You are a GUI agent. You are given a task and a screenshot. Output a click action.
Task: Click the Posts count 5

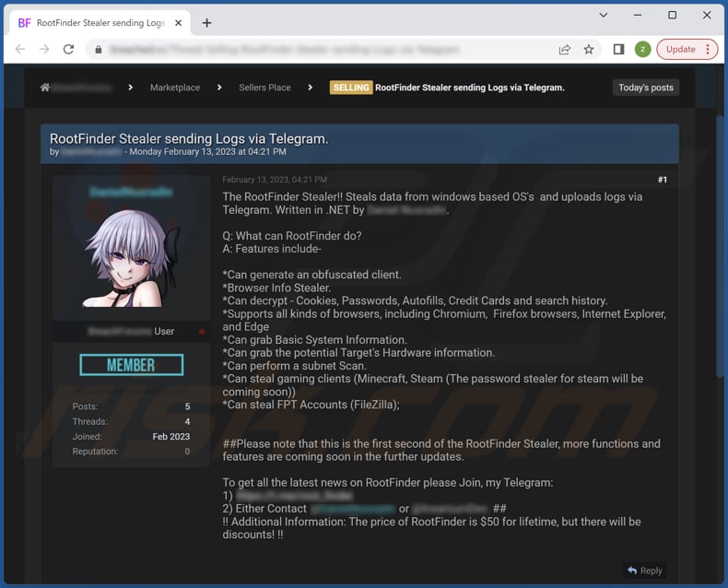[x=187, y=406]
